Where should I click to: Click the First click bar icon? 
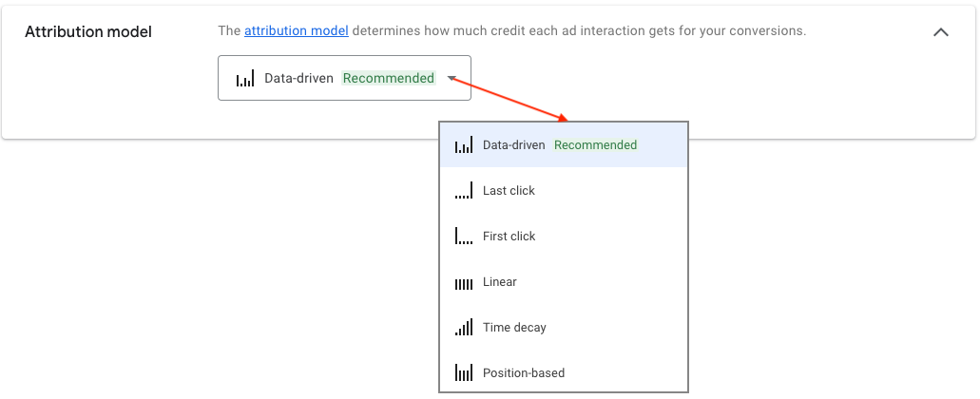[x=464, y=236]
